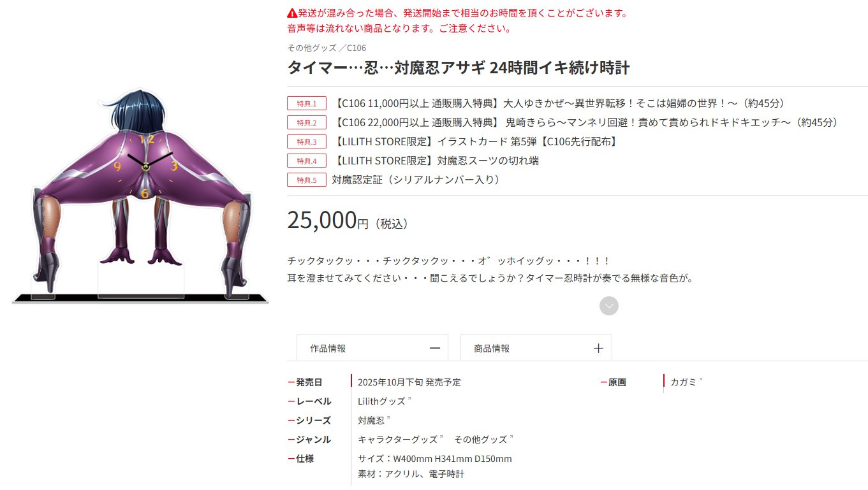
Task: Expand the description with the round chevron button
Action: (x=608, y=306)
